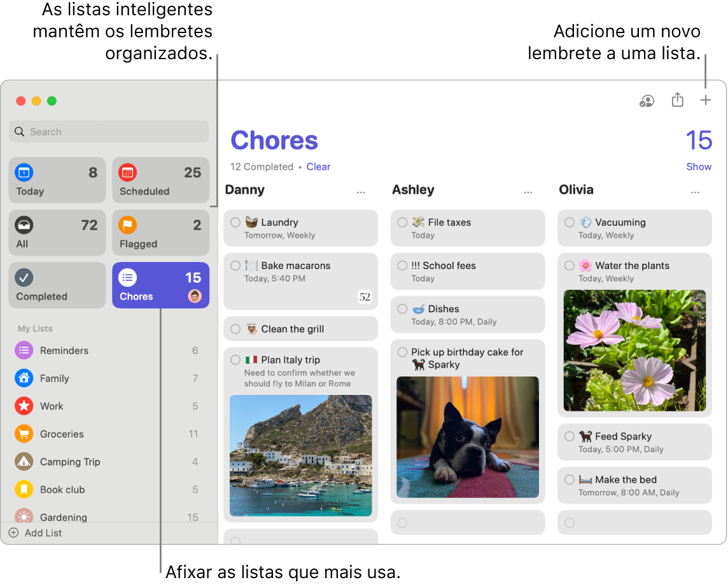Open the Ashley column more options menu

[x=528, y=192]
